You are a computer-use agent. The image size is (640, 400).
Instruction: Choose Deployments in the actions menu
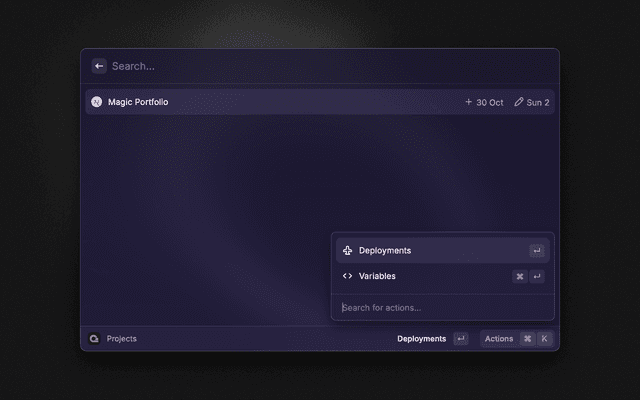[x=385, y=251]
